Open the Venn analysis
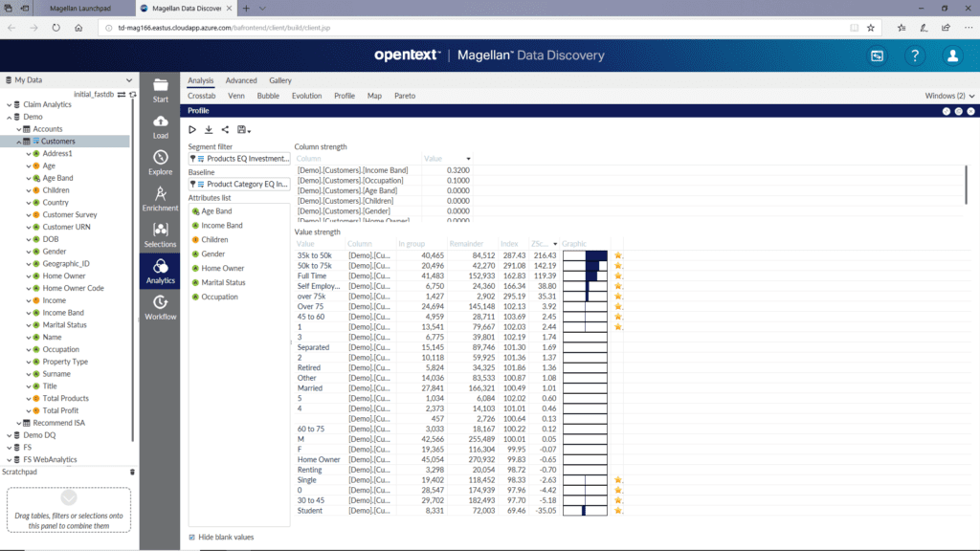980x551 pixels. (236, 96)
